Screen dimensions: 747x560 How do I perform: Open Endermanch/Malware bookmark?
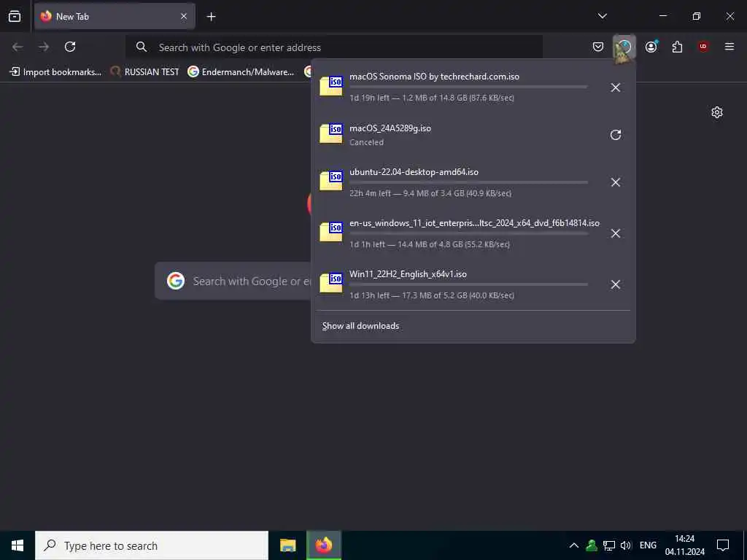pos(241,72)
